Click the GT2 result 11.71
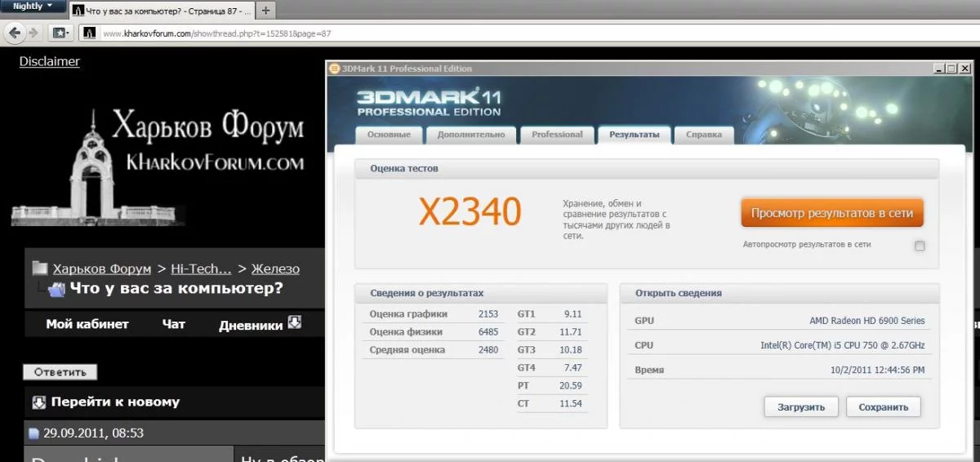This screenshot has height=462, width=980. coord(571,332)
